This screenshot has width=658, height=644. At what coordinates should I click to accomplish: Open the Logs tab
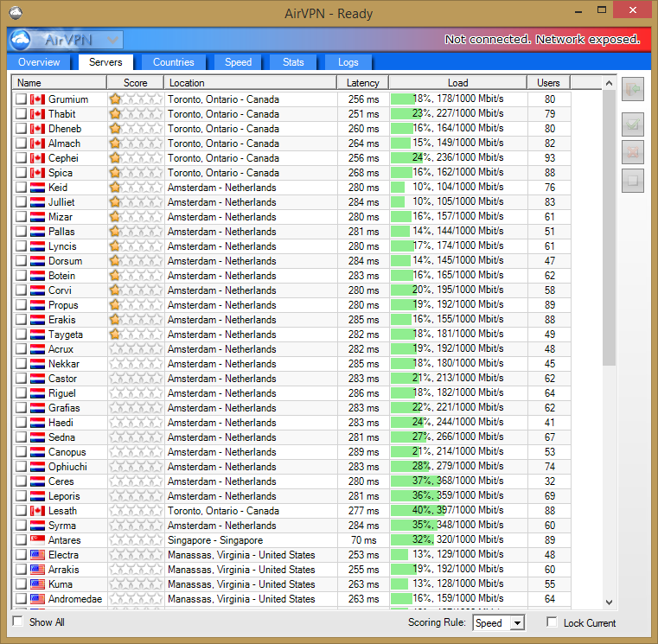pos(348,62)
